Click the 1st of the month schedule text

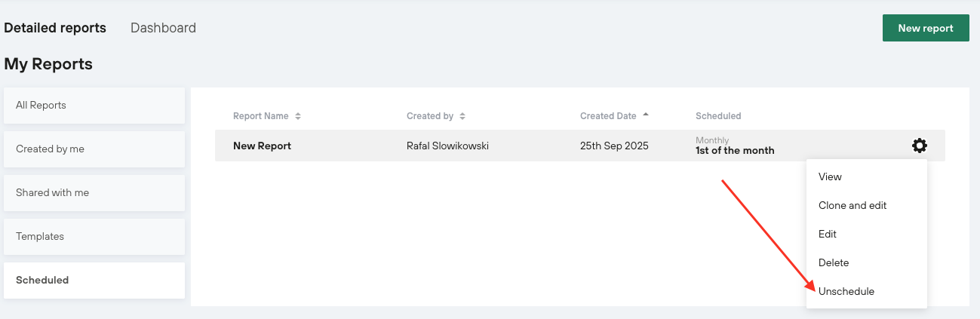click(734, 150)
